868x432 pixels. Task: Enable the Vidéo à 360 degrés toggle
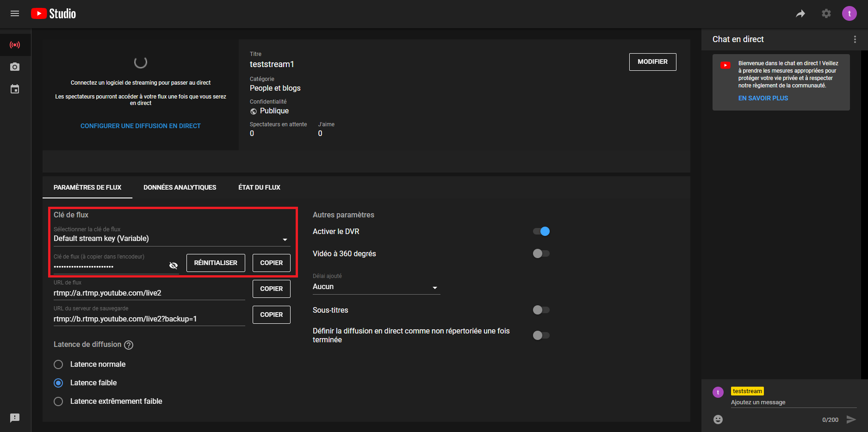[x=541, y=253]
